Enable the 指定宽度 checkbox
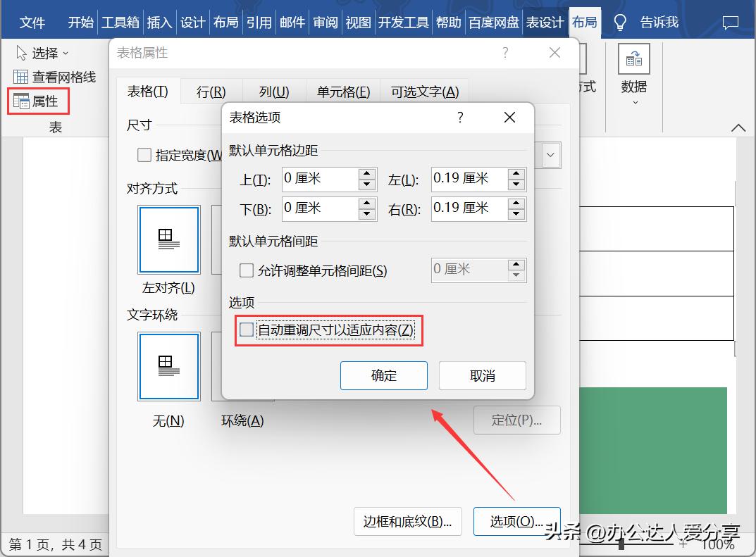The width and height of the screenshot is (756, 557). [x=144, y=155]
